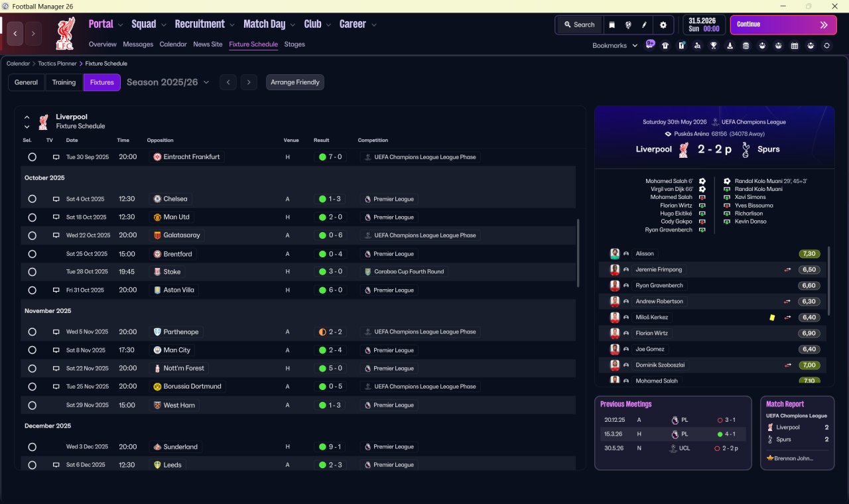Select the Nott'm Forest fixture radio button

click(32, 369)
